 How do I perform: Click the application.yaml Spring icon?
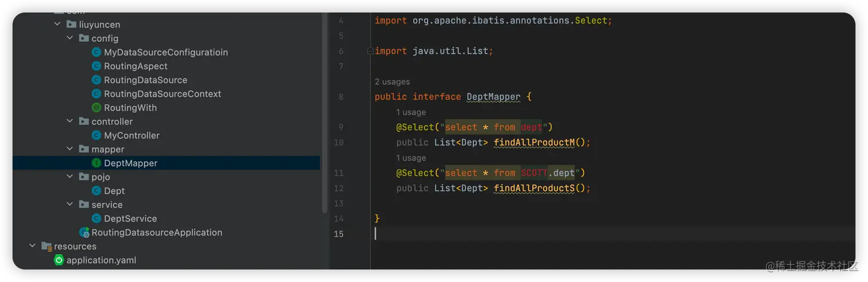pyautogui.click(x=59, y=260)
